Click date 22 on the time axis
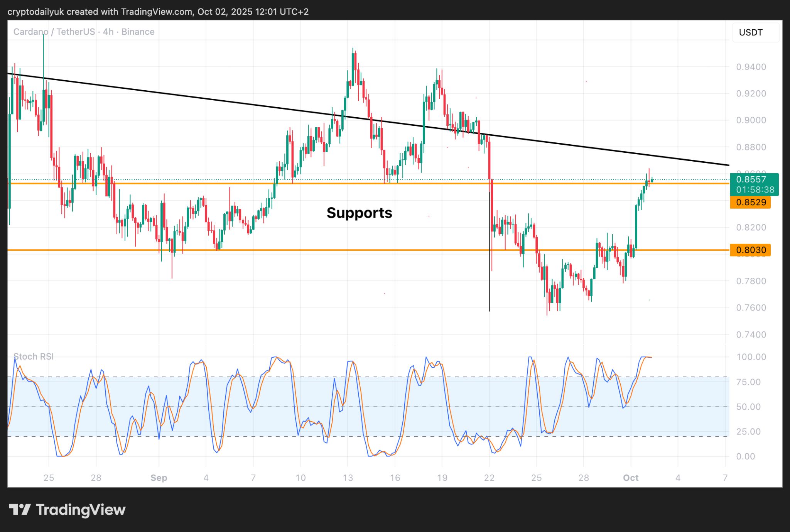790x532 pixels. click(x=489, y=478)
